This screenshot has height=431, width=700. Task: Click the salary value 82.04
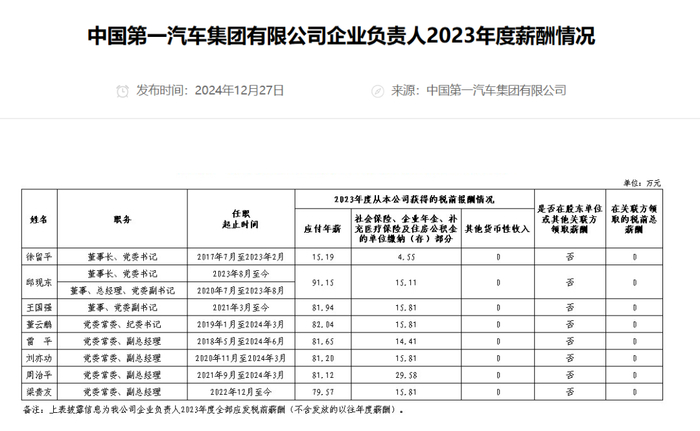323,325
